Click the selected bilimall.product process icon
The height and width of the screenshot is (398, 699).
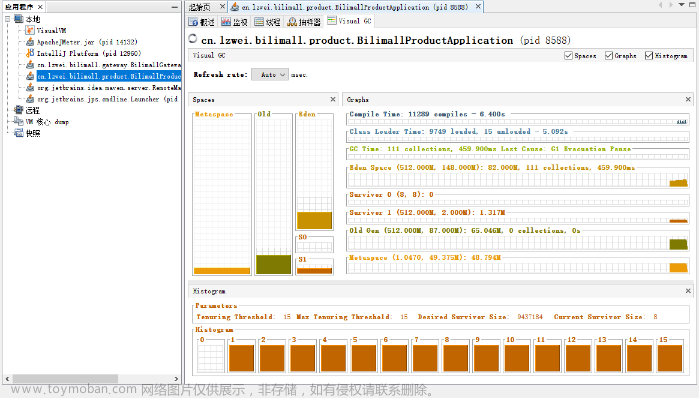(29, 76)
